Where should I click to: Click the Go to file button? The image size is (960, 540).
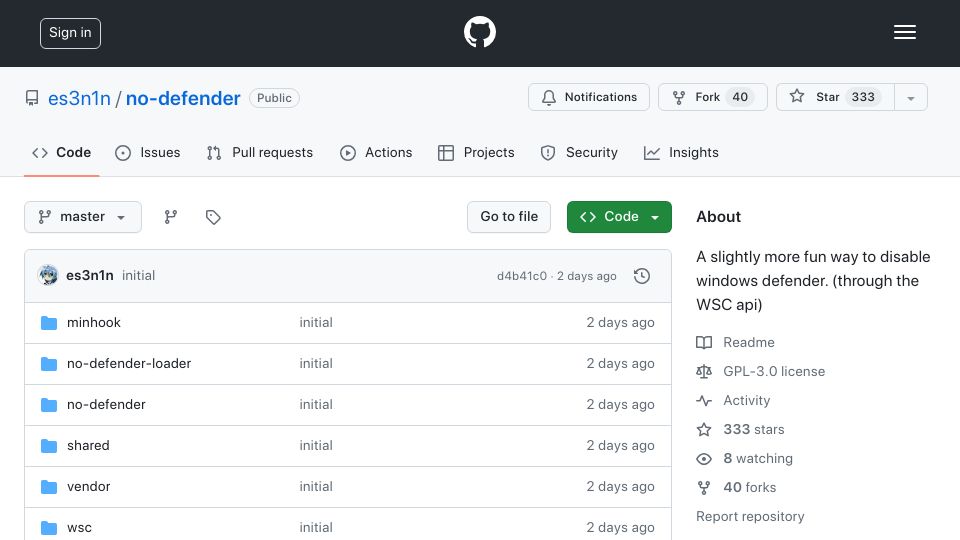[x=509, y=217]
